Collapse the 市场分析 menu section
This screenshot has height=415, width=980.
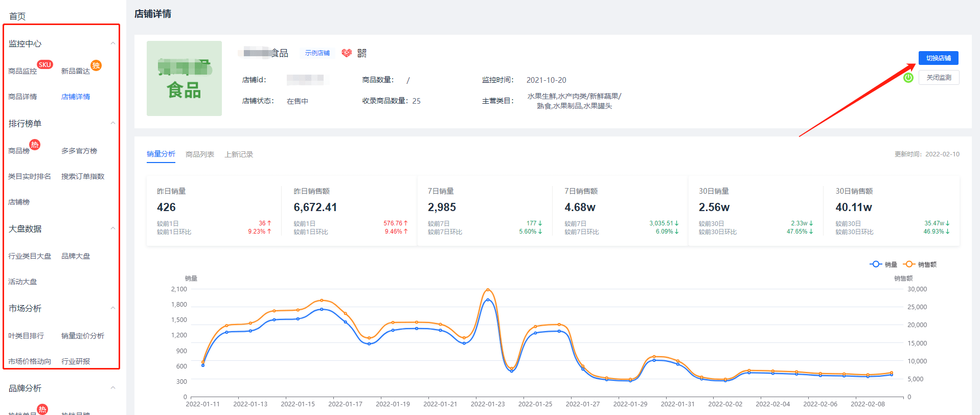coord(113,308)
